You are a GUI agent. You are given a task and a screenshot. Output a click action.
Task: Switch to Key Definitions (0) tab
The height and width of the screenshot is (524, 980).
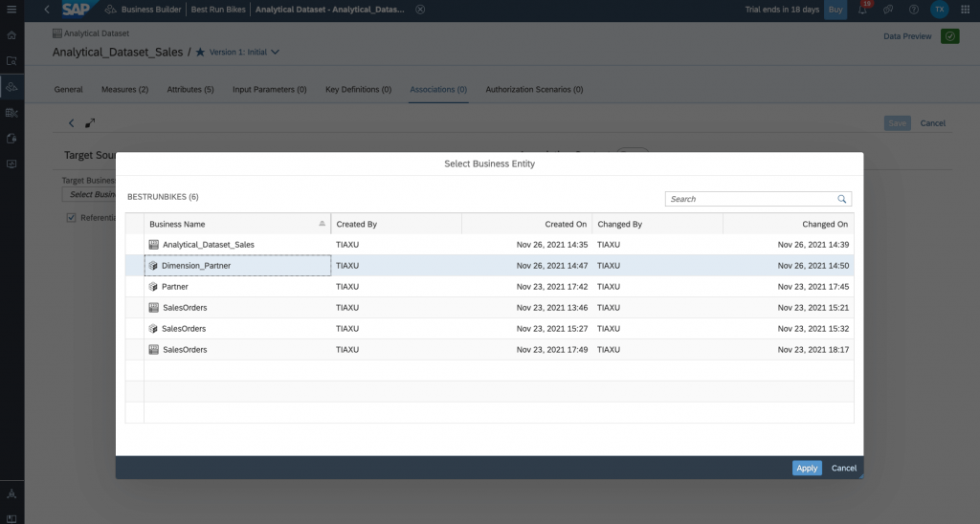(358, 89)
